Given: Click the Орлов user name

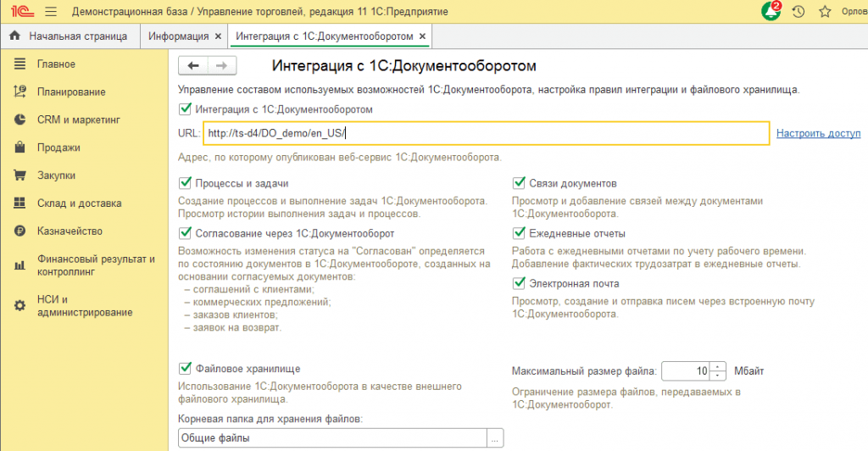Looking at the screenshot, I should click(854, 12).
